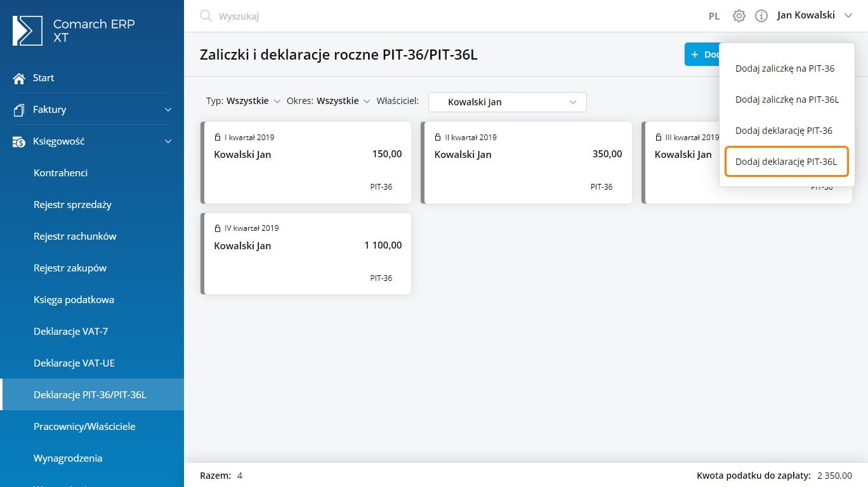Viewport: 868px width, 487px height.
Task: Open Deklaracje VAT-7 in sidebar
Action: click(x=70, y=332)
